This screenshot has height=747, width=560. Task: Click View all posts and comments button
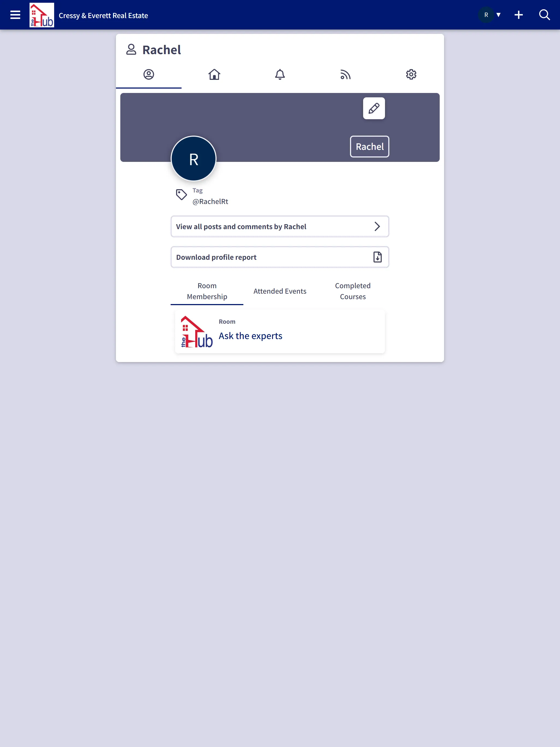tap(279, 226)
